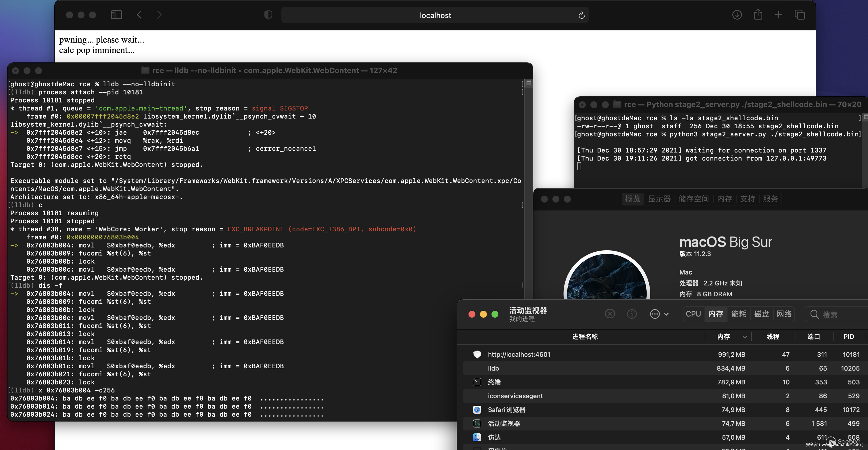Select 网络 tab in Activity Monitor

pos(784,314)
